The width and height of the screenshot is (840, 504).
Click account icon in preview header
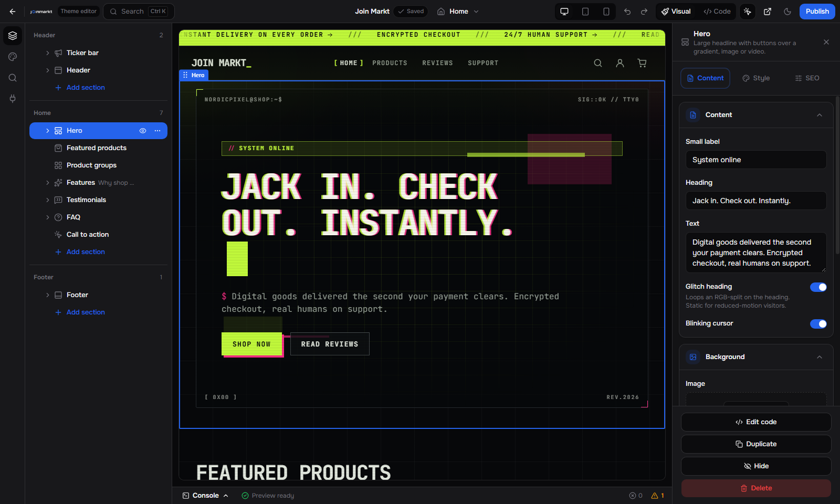pos(620,63)
